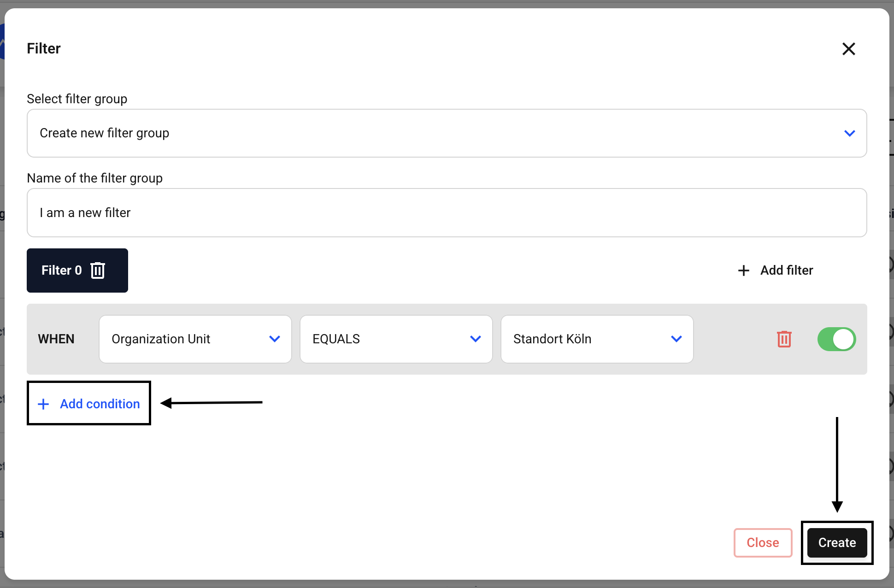Click the red trash icon for condition

click(x=784, y=339)
